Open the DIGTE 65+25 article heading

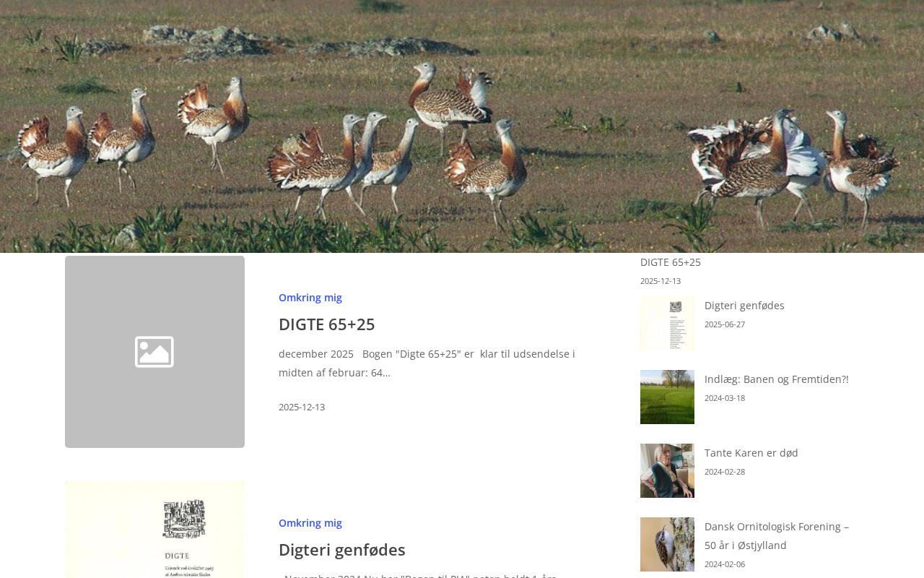point(327,324)
